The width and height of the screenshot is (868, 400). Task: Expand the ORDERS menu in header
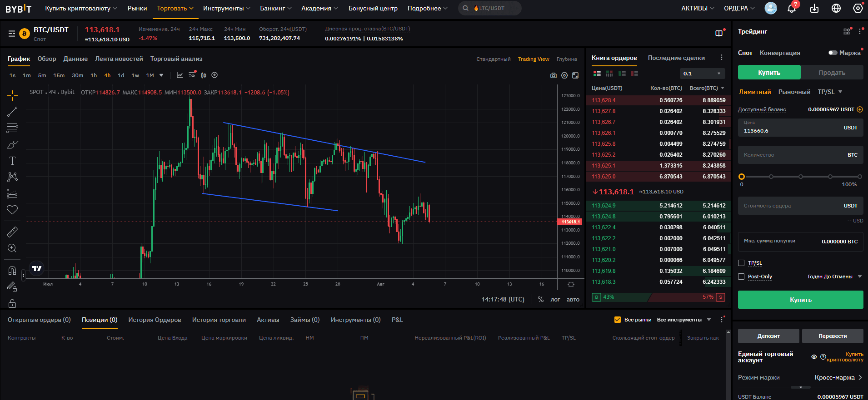(739, 8)
